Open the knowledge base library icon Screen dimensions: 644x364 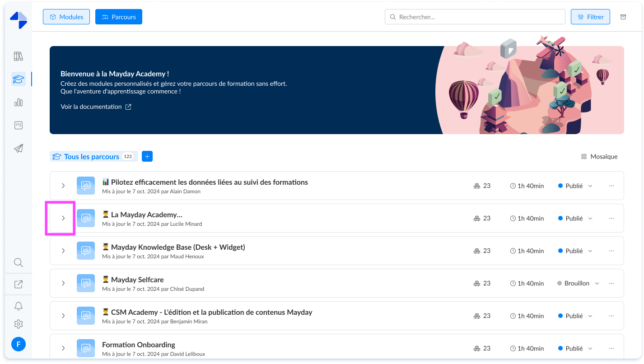pyautogui.click(x=19, y=56)
